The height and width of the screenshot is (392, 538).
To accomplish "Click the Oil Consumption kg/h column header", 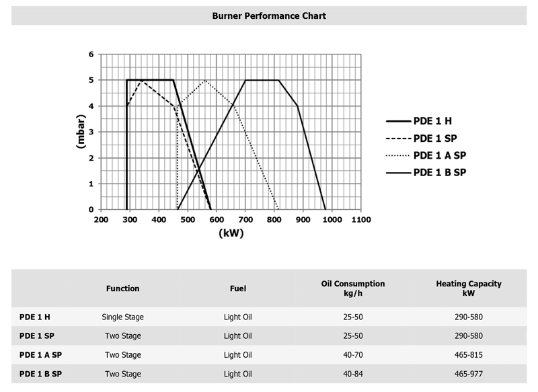I will (353, 288).
